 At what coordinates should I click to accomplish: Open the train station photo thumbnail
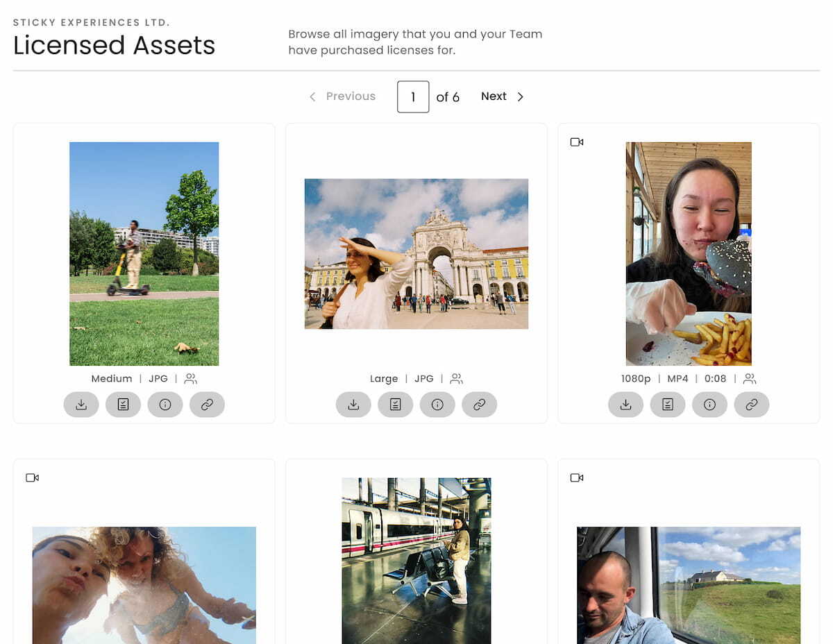pos(416,560)
